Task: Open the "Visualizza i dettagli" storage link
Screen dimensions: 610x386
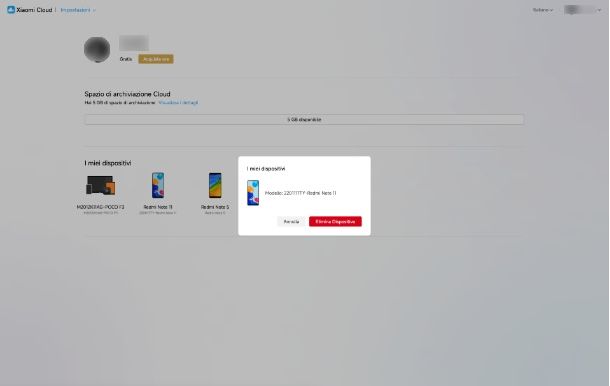Action: [x=178, y=103]
